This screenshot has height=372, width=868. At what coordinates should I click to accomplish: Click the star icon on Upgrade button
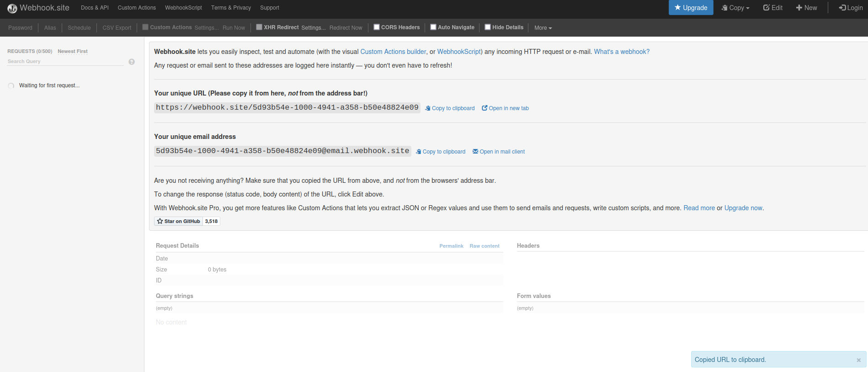pos(678,7)
